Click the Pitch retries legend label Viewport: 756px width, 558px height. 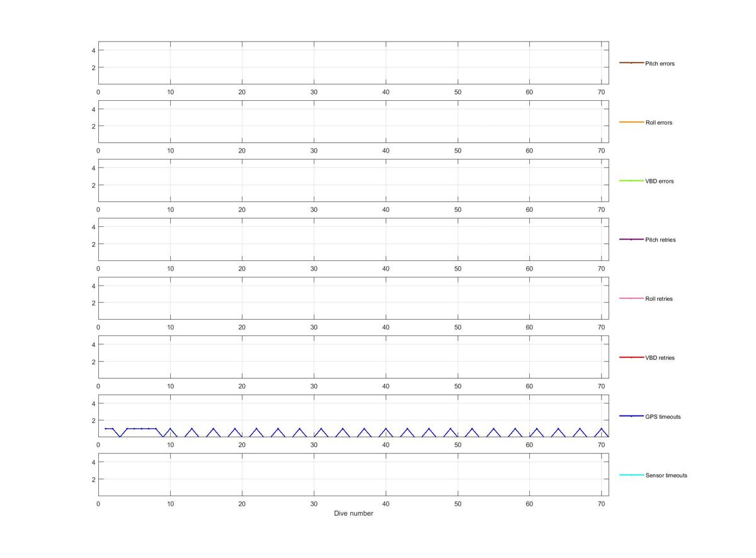[660, 240]
